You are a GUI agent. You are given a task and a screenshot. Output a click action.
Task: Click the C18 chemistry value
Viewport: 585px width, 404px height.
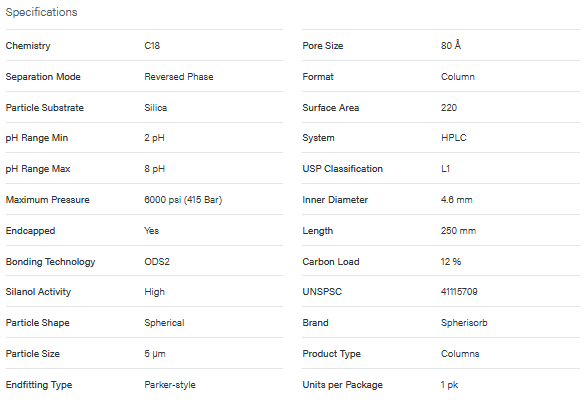tap(152, 46)
